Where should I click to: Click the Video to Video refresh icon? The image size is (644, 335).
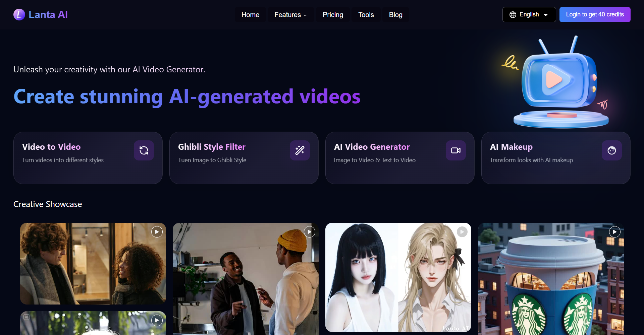point(144,150)
